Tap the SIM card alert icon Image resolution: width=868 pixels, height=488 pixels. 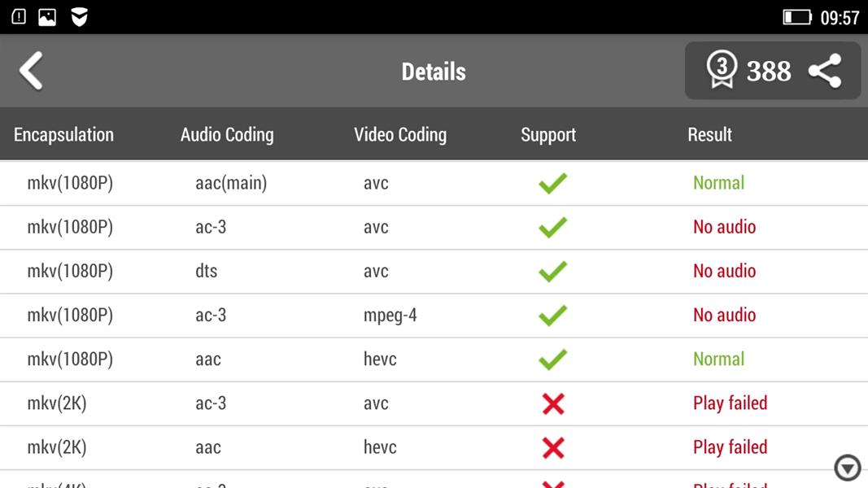point(16,15)
